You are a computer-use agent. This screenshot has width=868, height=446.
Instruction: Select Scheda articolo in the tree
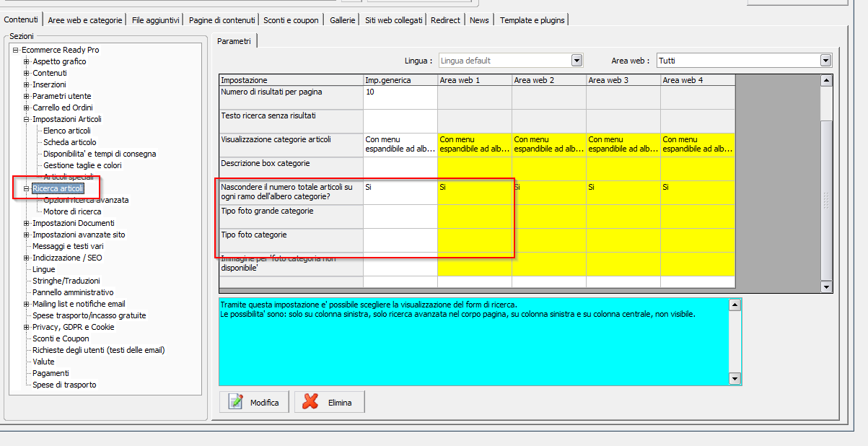tap(69, 142)
